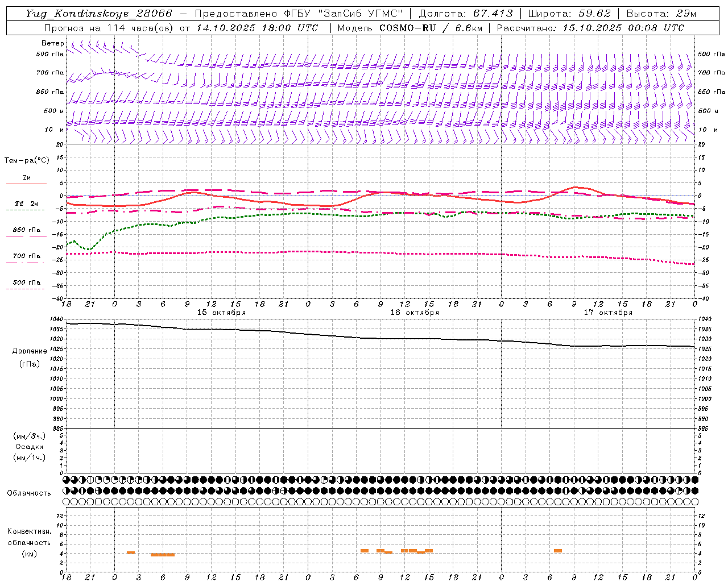
Task: Click the orange convective marker on 17 октября
Action: point(557,550)
